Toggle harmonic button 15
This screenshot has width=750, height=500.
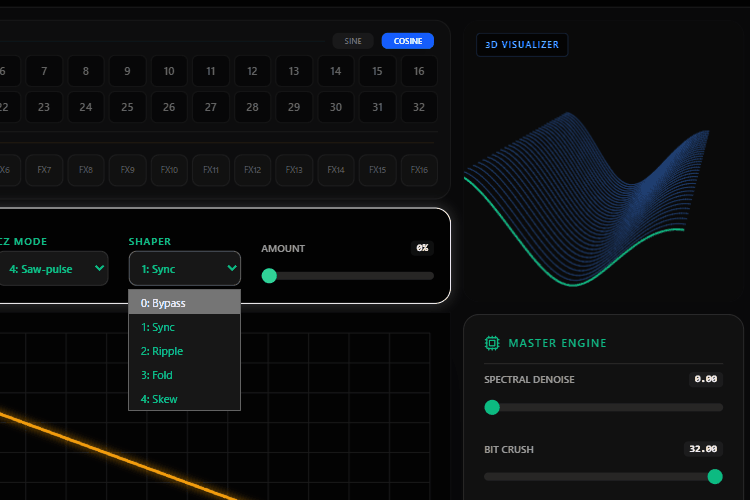click(x=377, y=71)
